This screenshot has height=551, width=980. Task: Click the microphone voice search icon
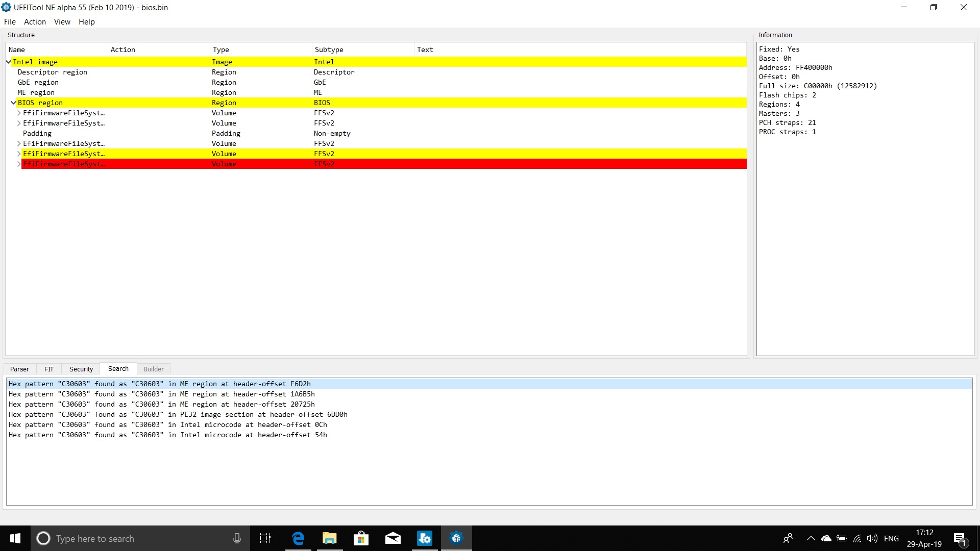237,538
